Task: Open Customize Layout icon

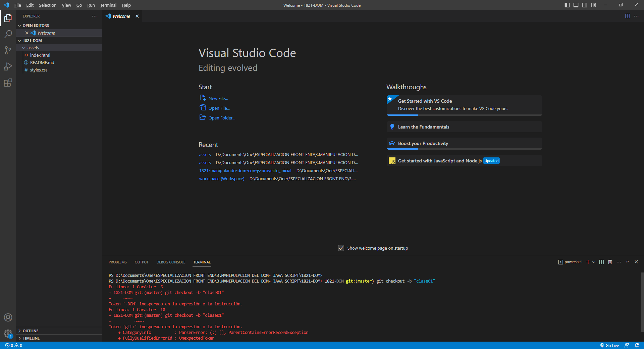Action: click(x=594, y=5)
